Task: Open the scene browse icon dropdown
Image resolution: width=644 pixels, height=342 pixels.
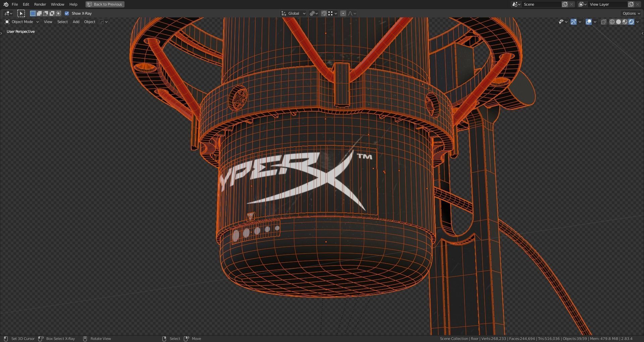Action: pyautogui.click(x=516, y=4)
